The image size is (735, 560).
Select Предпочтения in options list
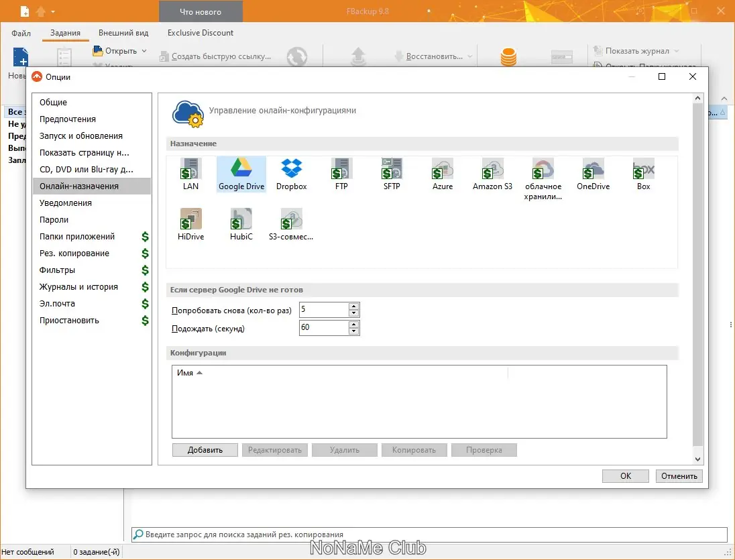(92, 119)
